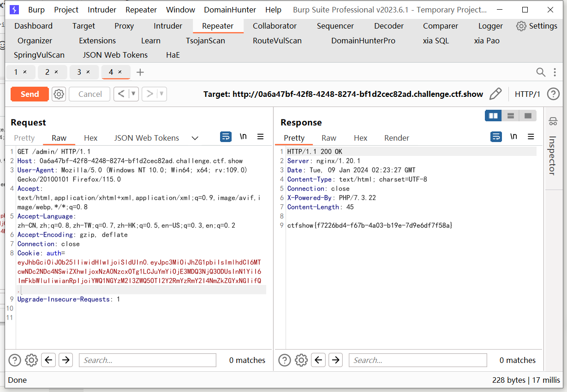Open the Request pane hamburger menu
The width and height of the screenshot is (567, 392).
click(260, 137)
